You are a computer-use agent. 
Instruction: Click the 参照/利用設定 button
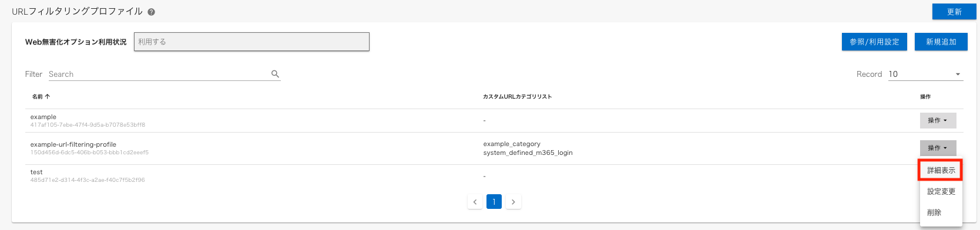874,42
